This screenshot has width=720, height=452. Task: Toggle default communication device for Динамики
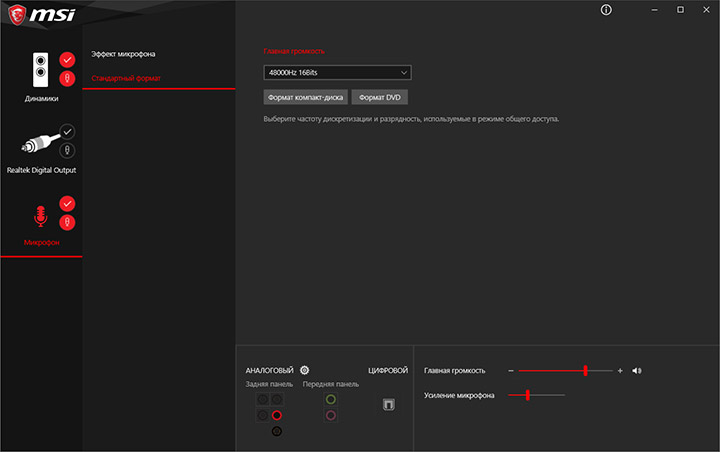(x=67, y=79)
